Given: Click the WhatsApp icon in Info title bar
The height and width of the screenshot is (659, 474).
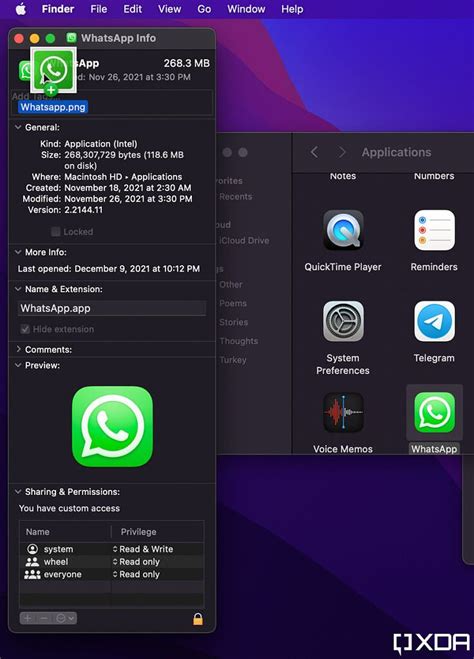Looking at the screenshot, I should (x=72, y=38).
